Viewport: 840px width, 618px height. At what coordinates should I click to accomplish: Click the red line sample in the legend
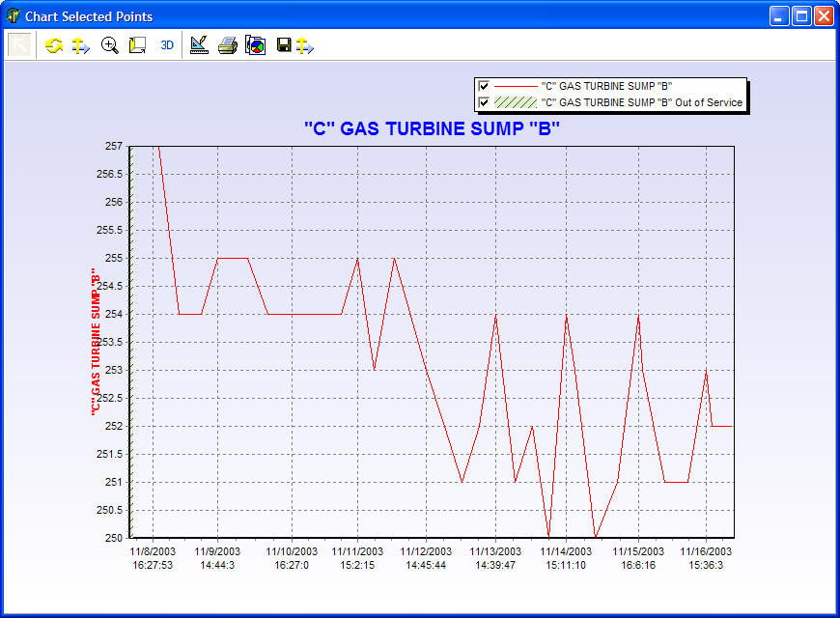click(515, 86)
